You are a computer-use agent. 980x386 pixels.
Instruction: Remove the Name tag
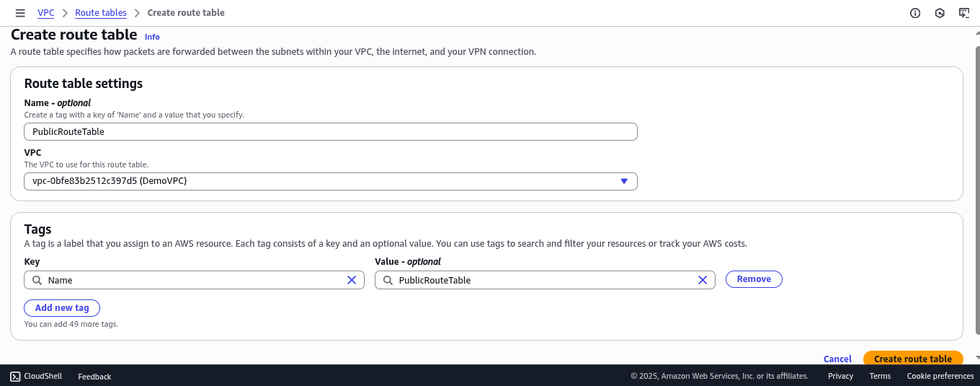click(754, 279)
